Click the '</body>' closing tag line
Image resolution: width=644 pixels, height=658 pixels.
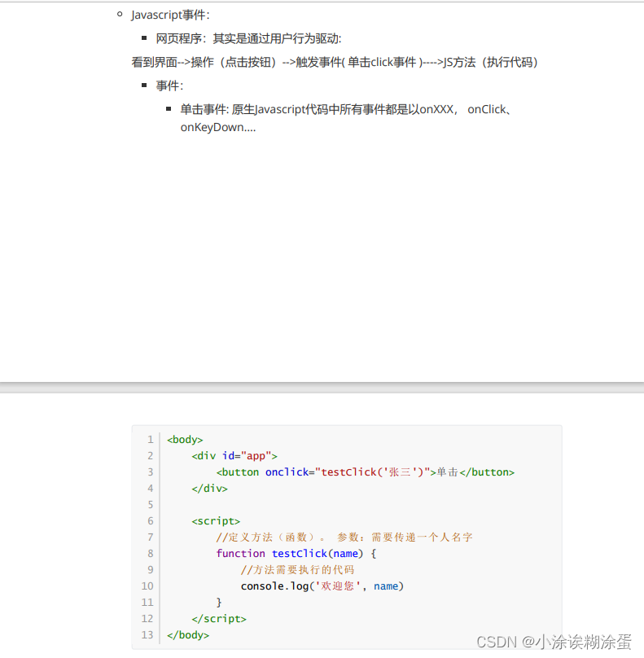click(x=188, y=635)
